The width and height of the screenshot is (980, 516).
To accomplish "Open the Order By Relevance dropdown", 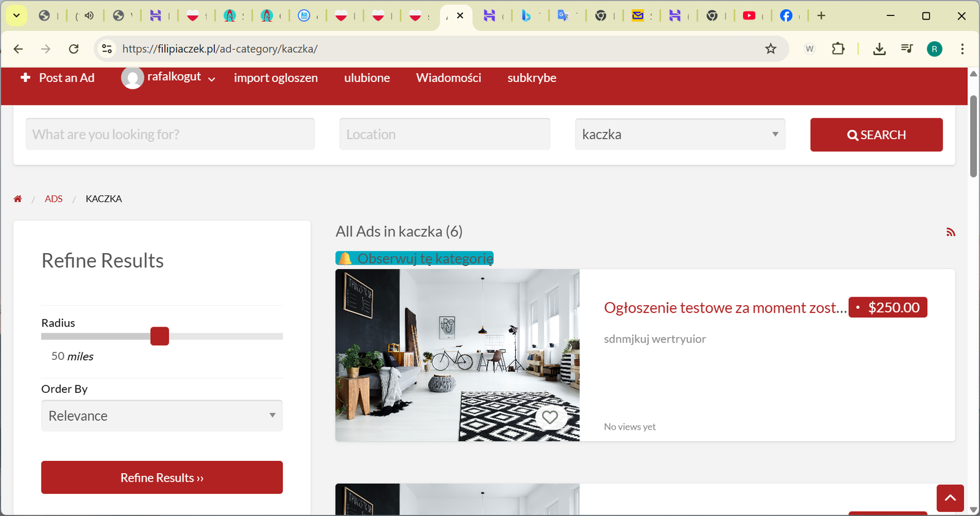I will [x=162, y=415].
